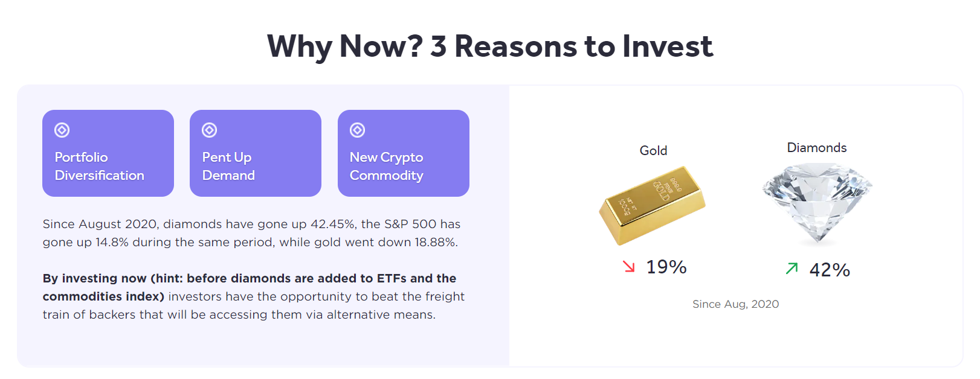Viewport: 980px width, 379px height.
Task: Open the New Crypto Commodity tab label
Action: pyautogui.click(x=387, y=166)
